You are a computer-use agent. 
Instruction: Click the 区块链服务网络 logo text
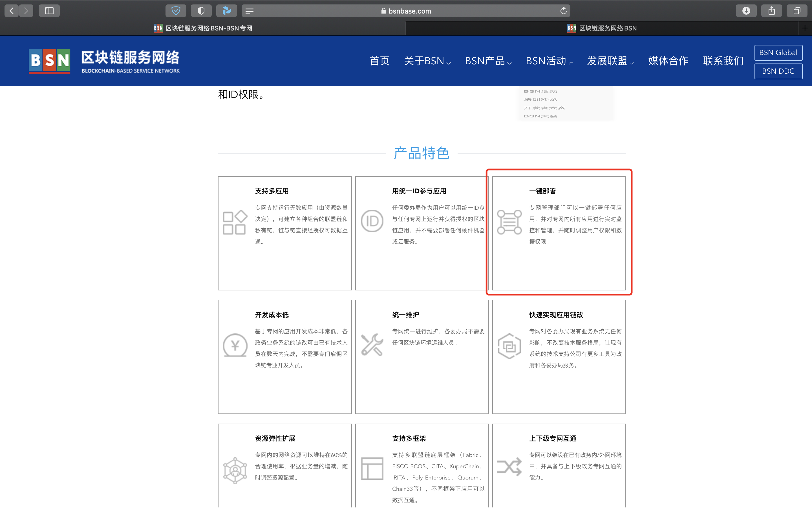[x=131, y=58]
